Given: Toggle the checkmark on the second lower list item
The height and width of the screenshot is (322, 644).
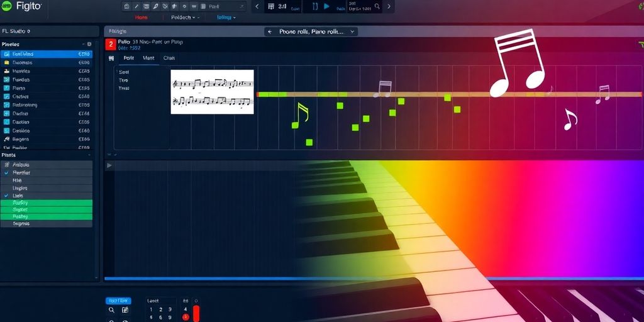Looking at the screenshot, I should pos(6,172).
